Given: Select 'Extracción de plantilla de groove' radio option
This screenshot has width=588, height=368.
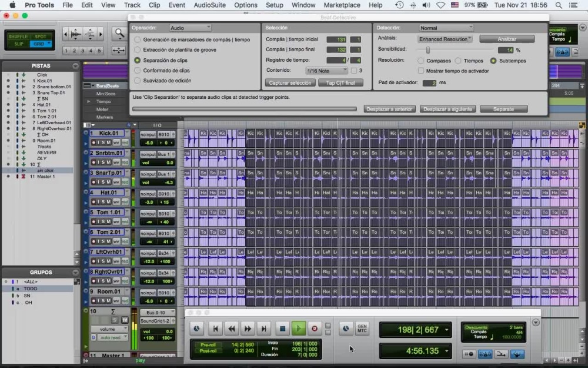Looking at the screenshot, I should click(138, 49).
